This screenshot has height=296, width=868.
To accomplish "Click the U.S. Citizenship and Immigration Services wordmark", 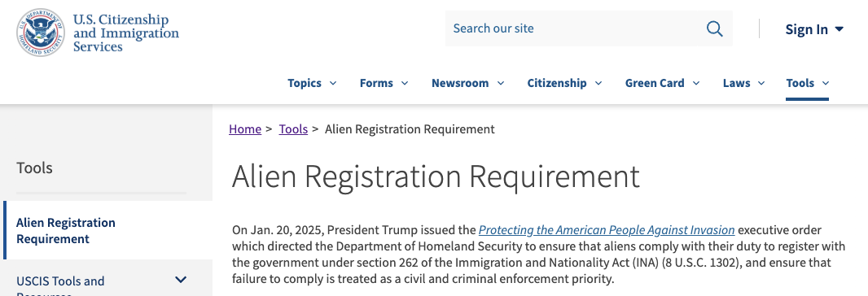I will click(x=126, y=33).
